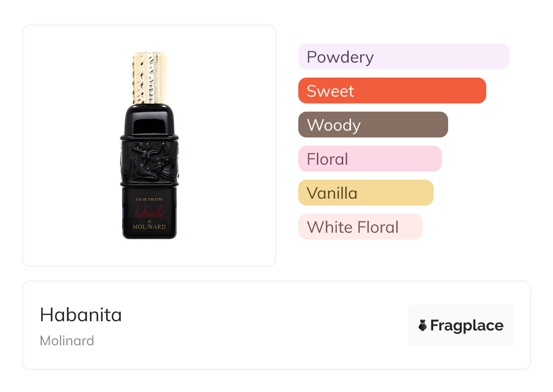Image resolution: width=553 pixels, height=392 pixels.
Task: Click the embossed figures relief on bottle
Action: tap(149, 161)
